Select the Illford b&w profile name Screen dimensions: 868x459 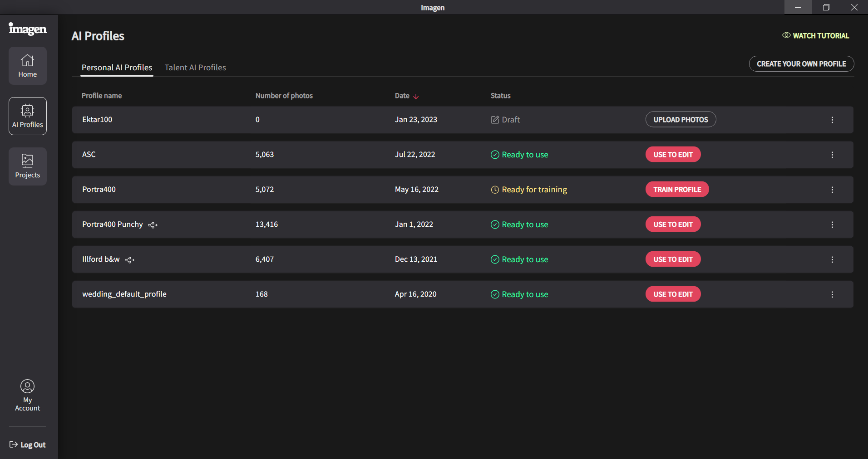click(101, 259)
